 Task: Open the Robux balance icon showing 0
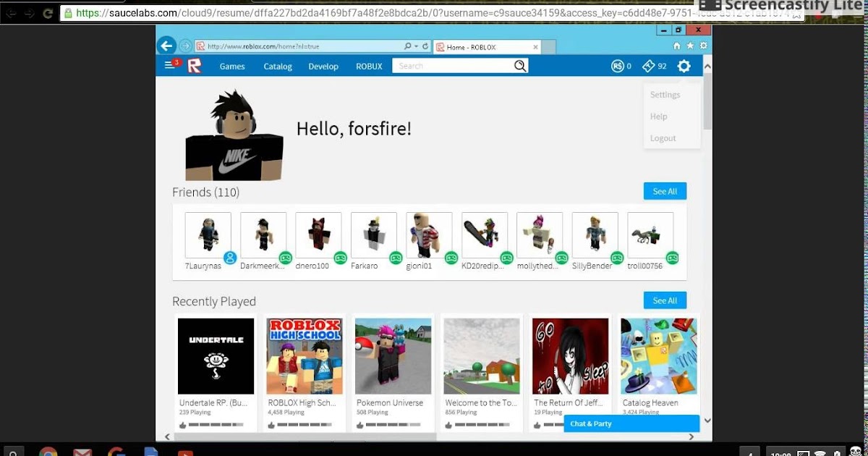click(617, 66)
